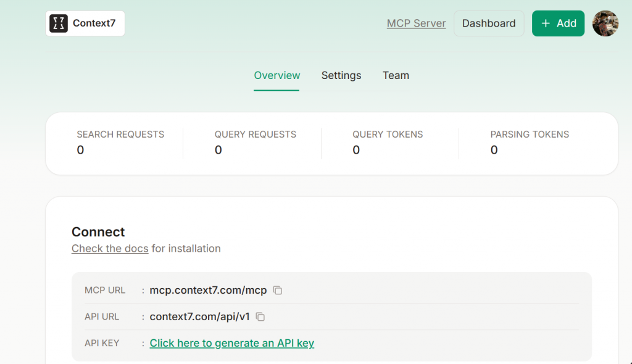632x364 pixels.
Task: Click the PARSING TOKENS stat label
Action: click(530, 134)
